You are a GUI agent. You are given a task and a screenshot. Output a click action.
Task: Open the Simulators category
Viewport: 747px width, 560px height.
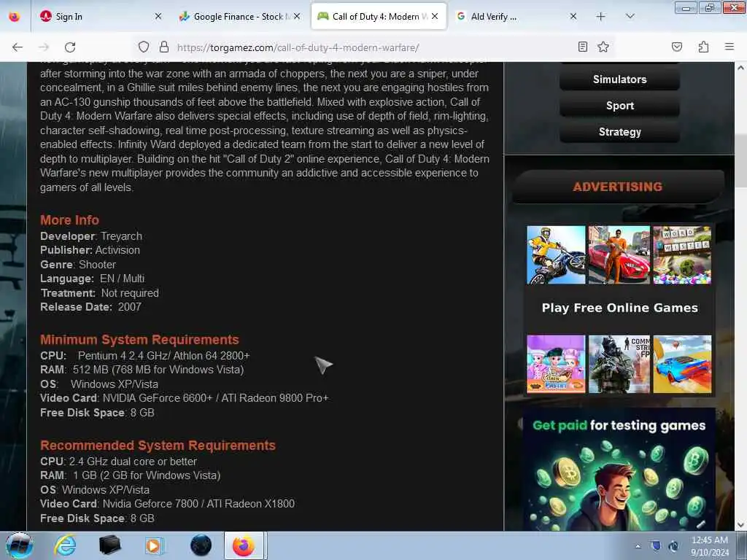[619, 79]
